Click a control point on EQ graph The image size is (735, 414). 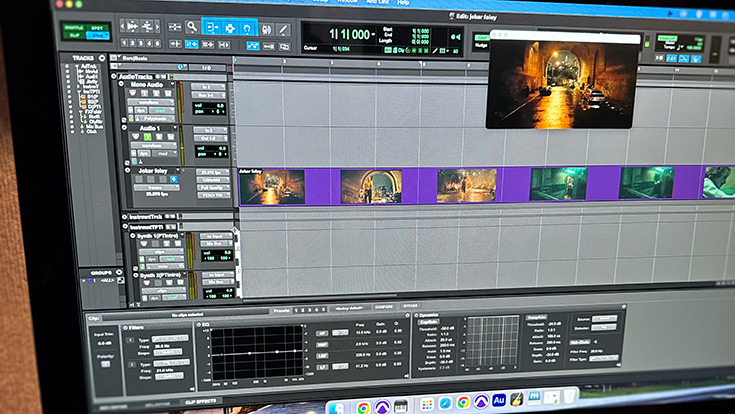pyautogui.click(x=250, y=353)
